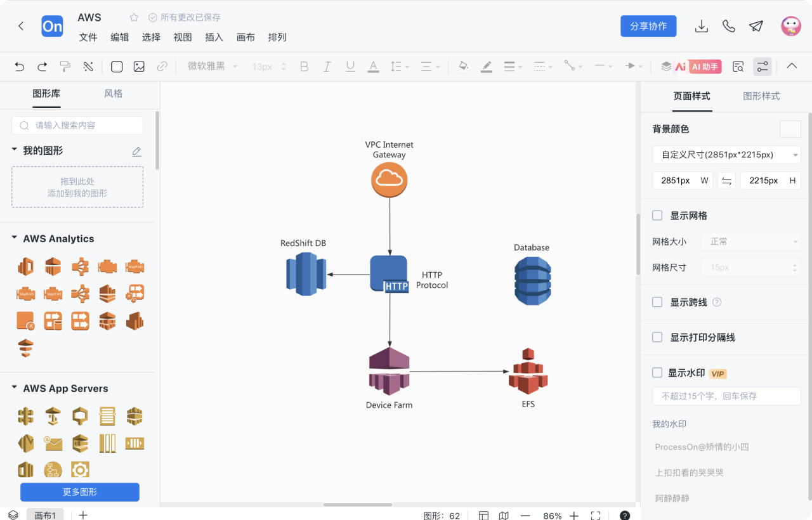Open the 背景颜色 color swatch
Screen dimensions: 812x520
(790, 129)
